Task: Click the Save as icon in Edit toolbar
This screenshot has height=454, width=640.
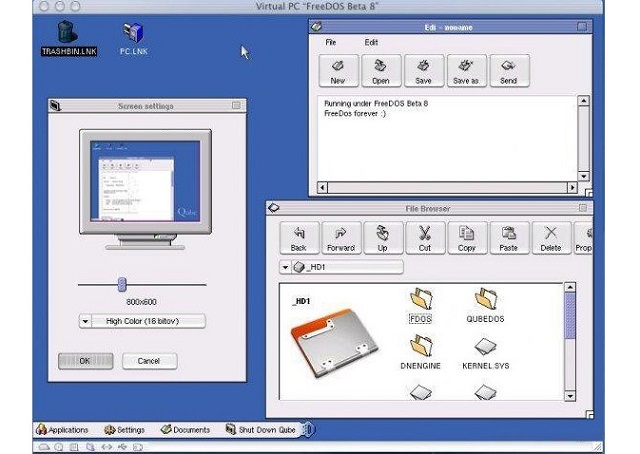Action: point(466,71)
